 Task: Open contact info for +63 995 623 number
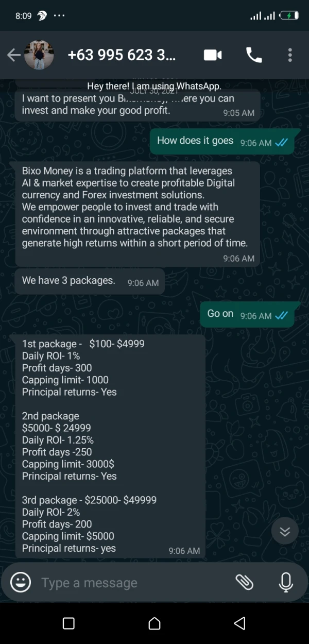tap(122, 55)
